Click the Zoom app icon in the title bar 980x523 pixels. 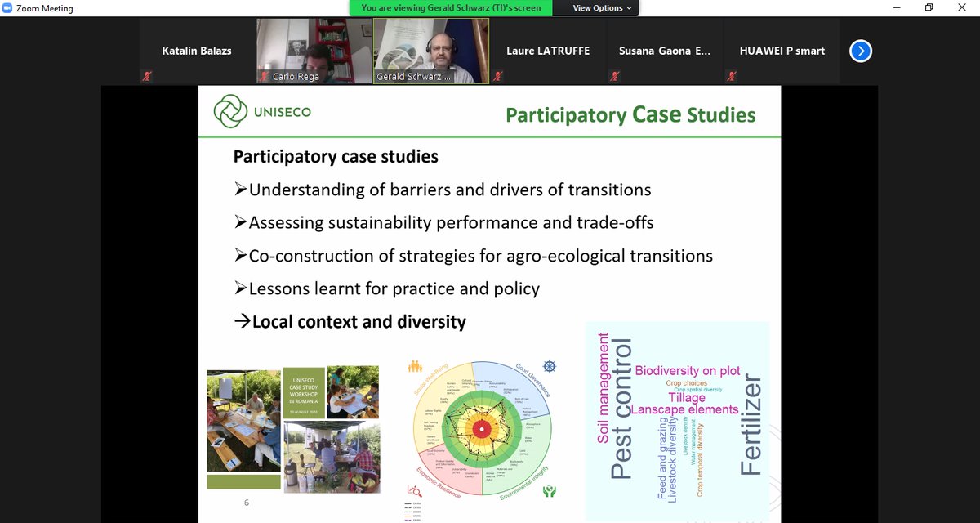click(x=8, y=8)
